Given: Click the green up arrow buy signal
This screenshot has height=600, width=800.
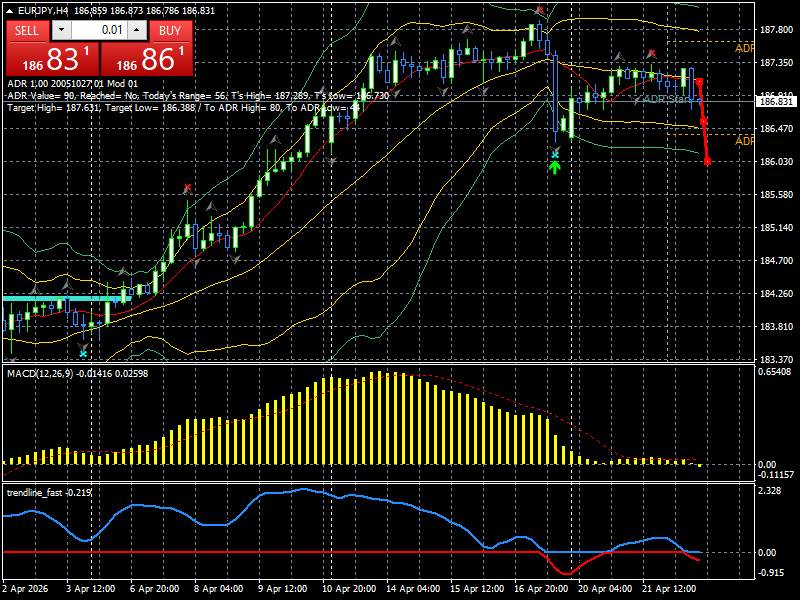Looking at the screenshot, I should (555, 167).
